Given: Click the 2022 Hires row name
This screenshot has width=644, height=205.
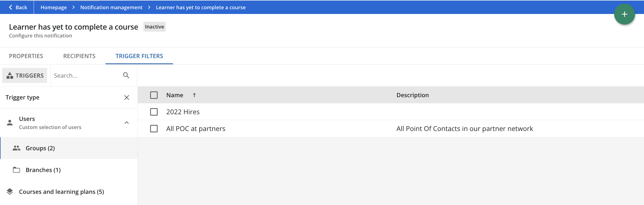Looking at the screenshot, I should point(183,112).
